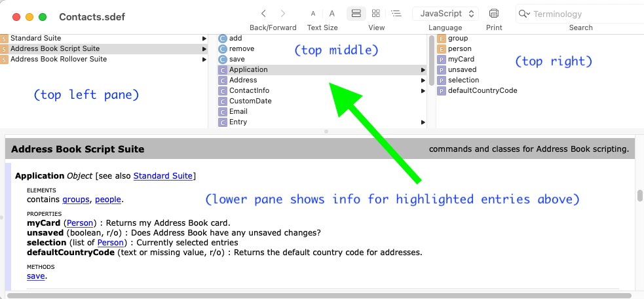Select the myCard property in right pane

pyautogui.click(x=461, y=59)
